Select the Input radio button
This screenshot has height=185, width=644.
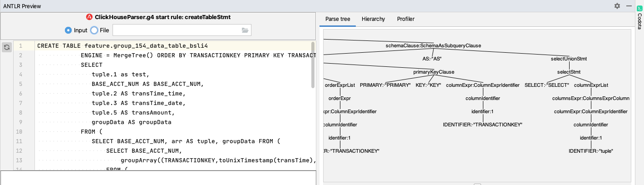(68, 30)
